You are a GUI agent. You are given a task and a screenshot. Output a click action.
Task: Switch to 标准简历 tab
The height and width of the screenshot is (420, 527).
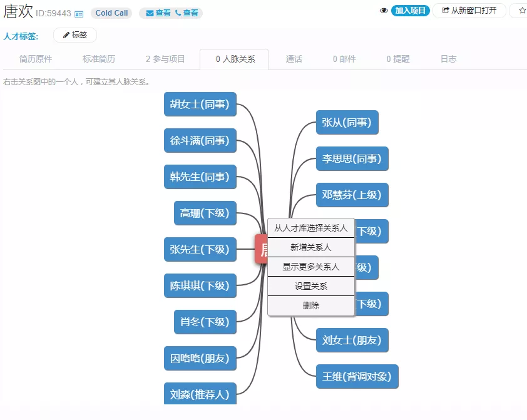click(99, 59)
